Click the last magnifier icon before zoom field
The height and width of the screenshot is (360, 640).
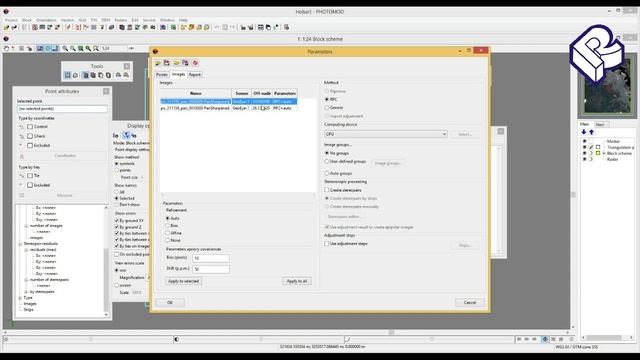click(x=96, y=49)
